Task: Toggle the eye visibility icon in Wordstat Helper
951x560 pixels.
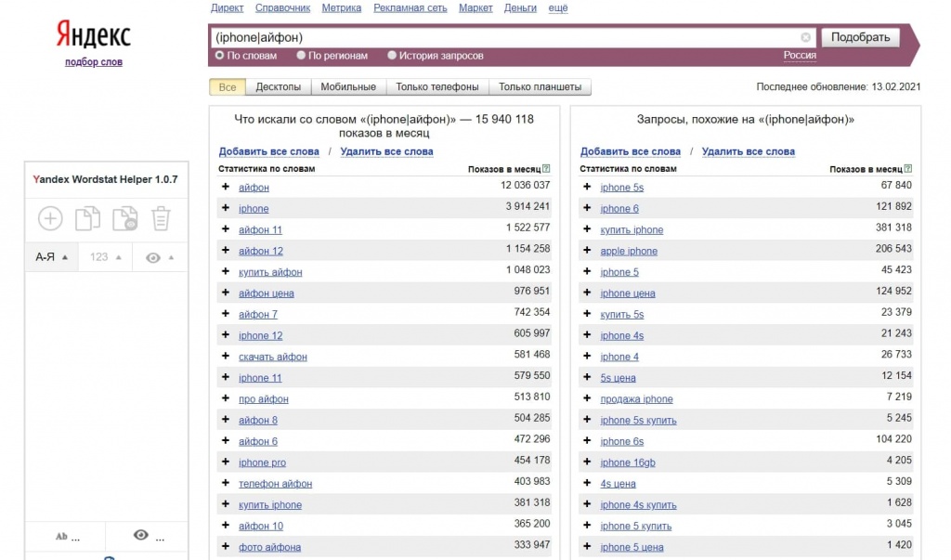Action: [x=153, y=256]
